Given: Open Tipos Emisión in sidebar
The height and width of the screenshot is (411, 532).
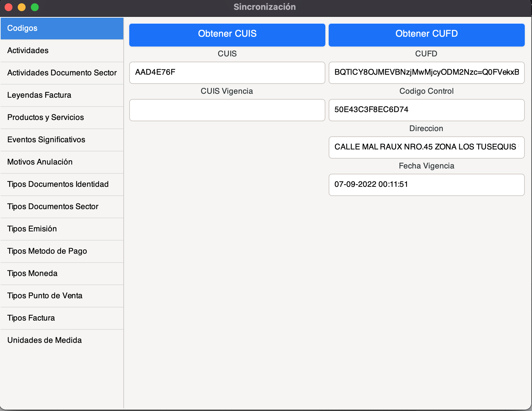Looking at the screenshot, I should [62, 229].
